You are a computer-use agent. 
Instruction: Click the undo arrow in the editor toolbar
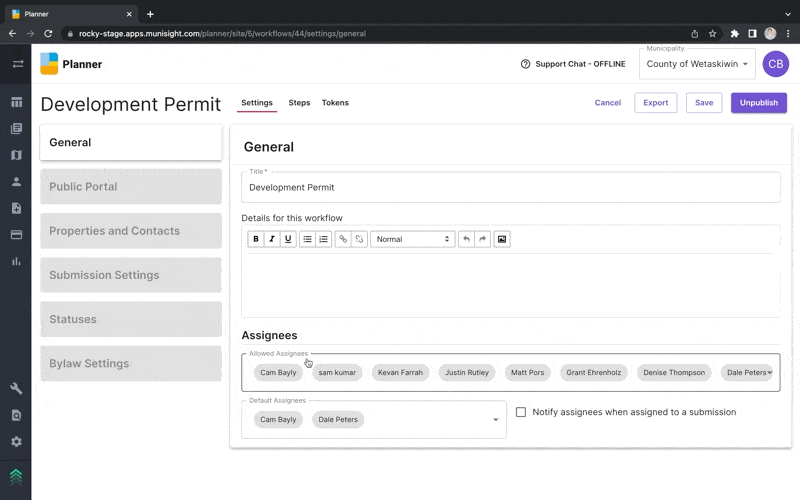point(466,239)
